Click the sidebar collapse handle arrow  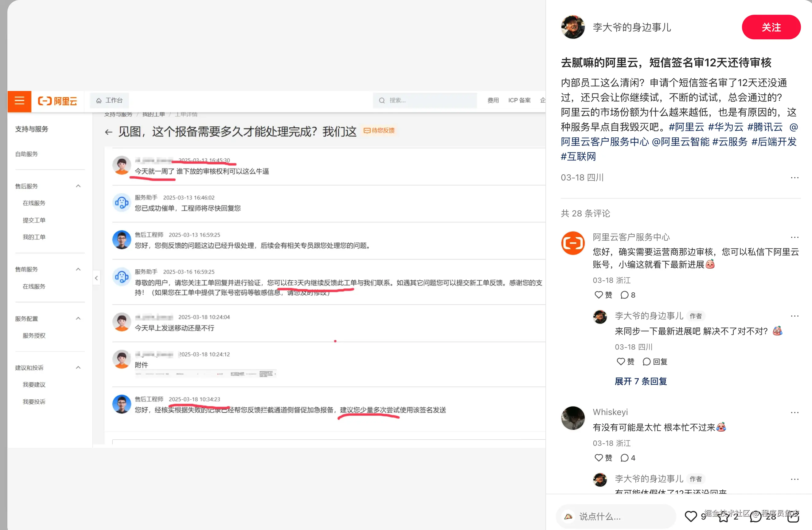click(96, 278)
